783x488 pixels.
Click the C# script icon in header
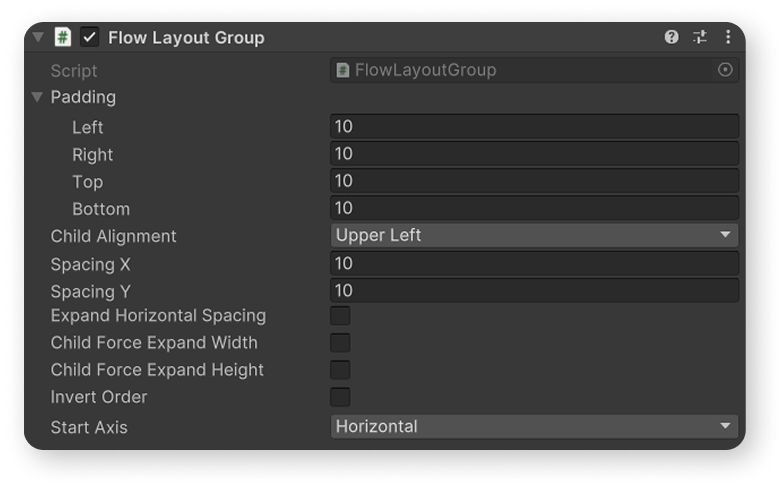63,37
